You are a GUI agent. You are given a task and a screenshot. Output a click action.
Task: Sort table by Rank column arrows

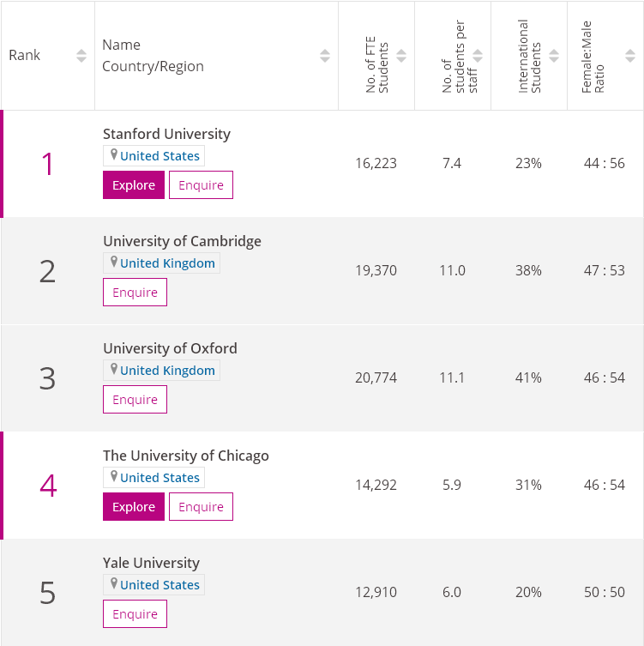[81, 56]
